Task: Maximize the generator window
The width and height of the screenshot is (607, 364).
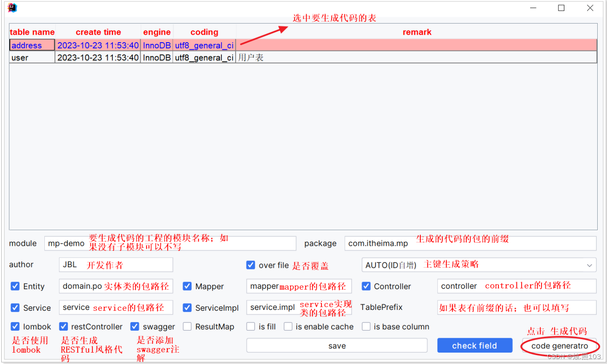Action: [x=561, y=8]
